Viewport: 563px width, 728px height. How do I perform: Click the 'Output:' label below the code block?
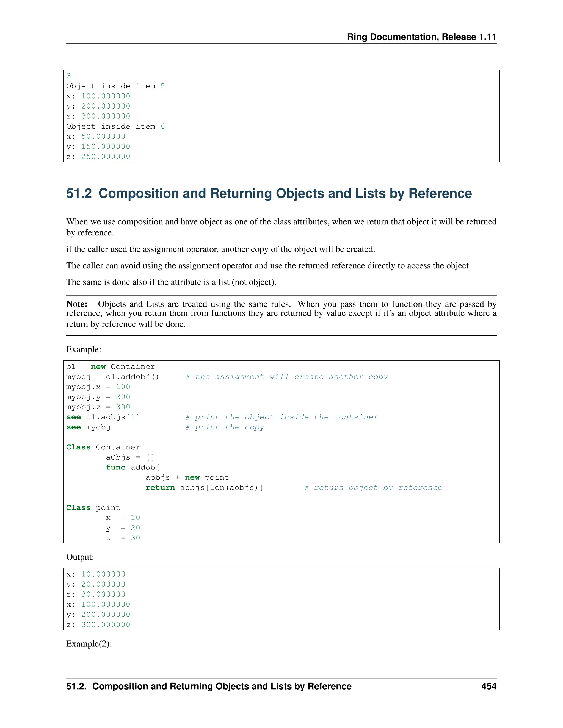point(80,557)
